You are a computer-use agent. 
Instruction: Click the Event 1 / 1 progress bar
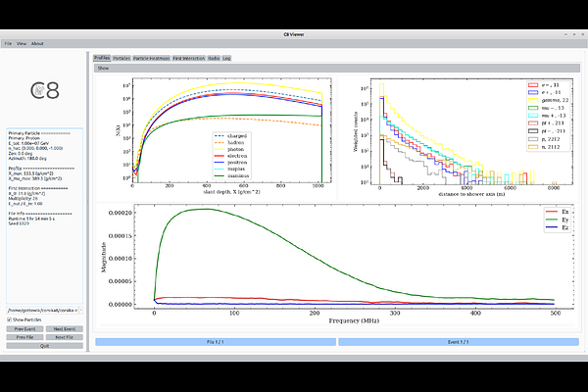coord(459,342)
